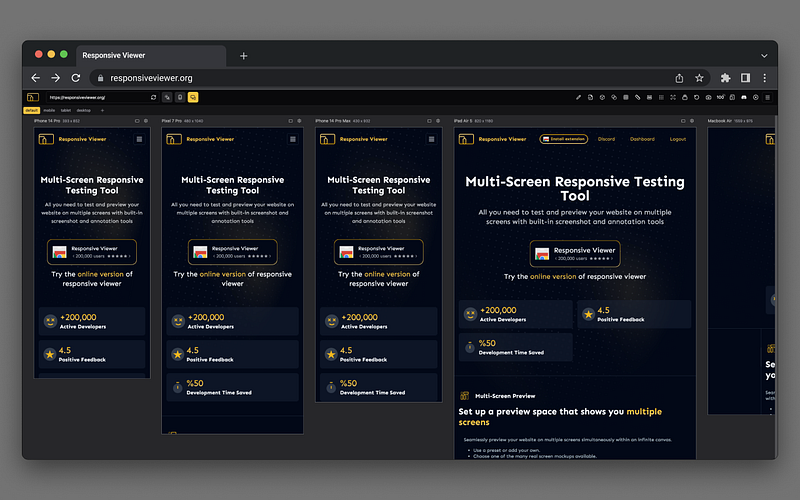Image resolution: width=800 pixels, height=500 pixels.
Task: Open Chrome's three-dot menu
Action: [x=764, y=78]
